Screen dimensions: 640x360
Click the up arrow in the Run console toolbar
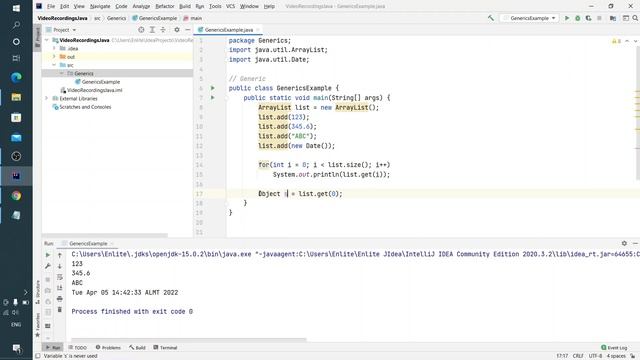tap(60, 255)
